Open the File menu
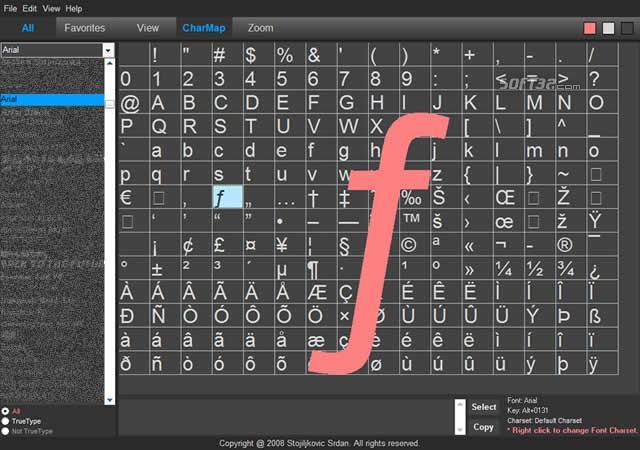The width and height of the screenshot is (640, 450). pos(10,8)
